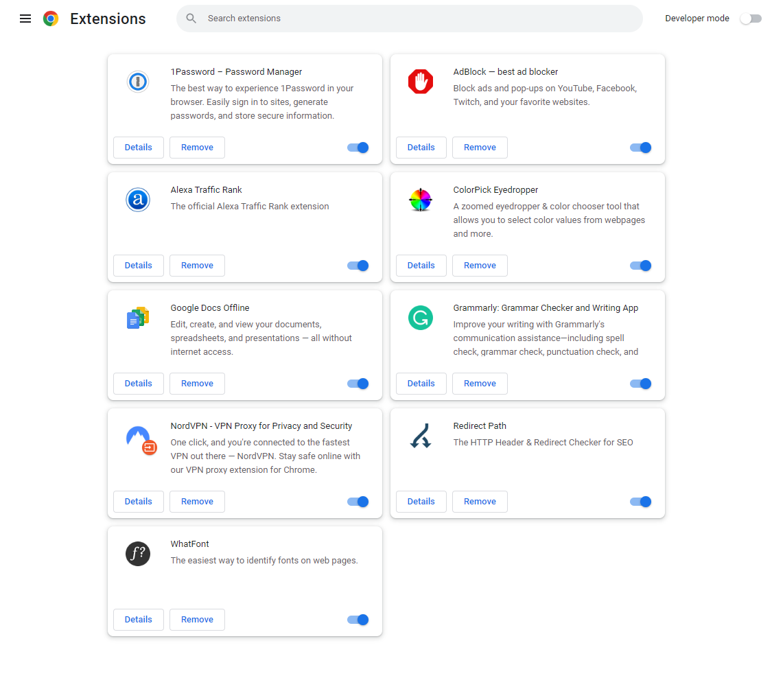The width and height of the screenshot is (772, 700).
Task: Click the Redirect Path arrows icon
Action: click(421, 436)
